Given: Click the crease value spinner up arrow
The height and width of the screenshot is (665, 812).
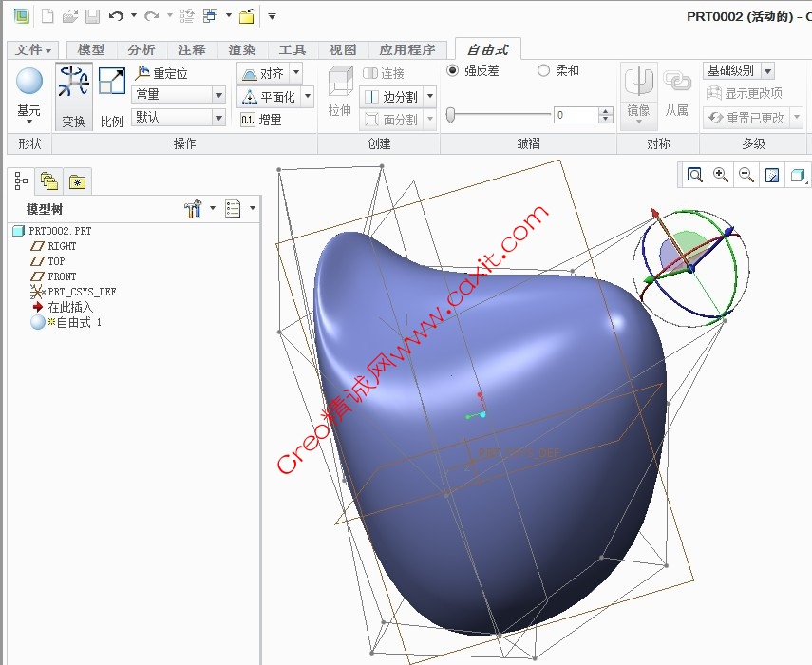Looking at the screenshot, I should tap(605, 111).
